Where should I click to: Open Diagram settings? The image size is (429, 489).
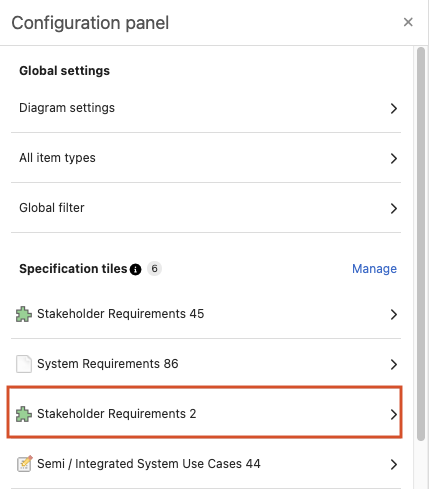206,108
